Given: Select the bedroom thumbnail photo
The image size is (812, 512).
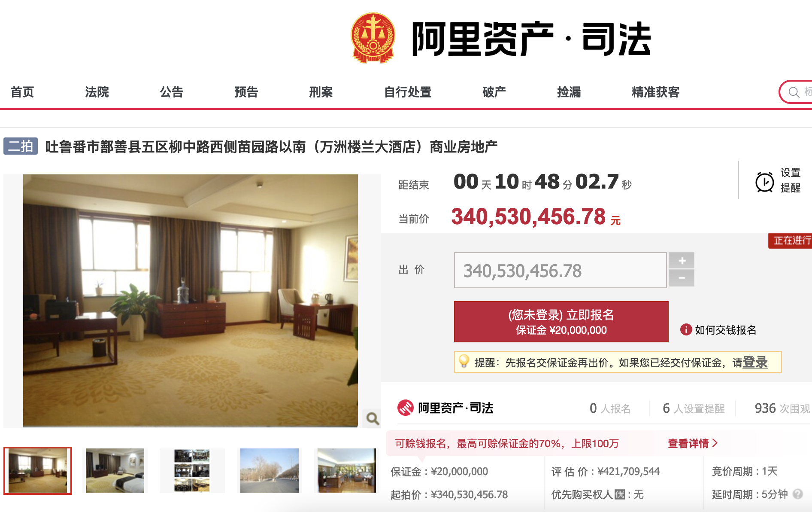Looking at the screenshot, I should 115,470.
